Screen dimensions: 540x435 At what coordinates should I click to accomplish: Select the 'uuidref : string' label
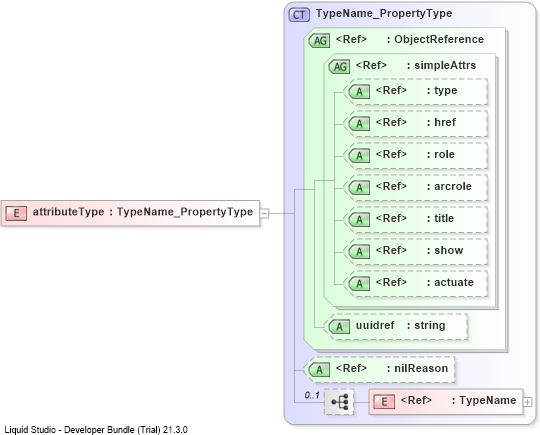401,325
